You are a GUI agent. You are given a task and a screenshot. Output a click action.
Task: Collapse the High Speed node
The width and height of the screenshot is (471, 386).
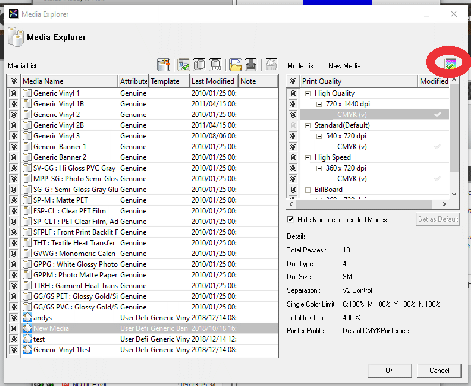(308, 158)
